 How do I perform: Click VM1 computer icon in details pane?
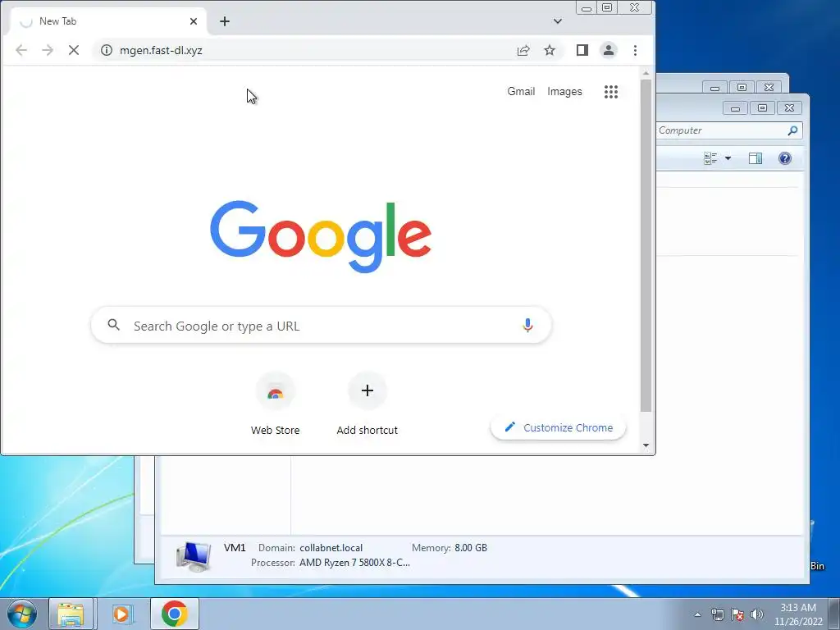coord(194,556)
